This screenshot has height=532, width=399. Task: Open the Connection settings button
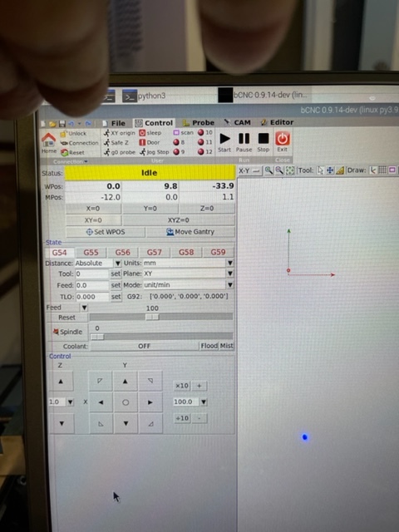coord(80,143)
